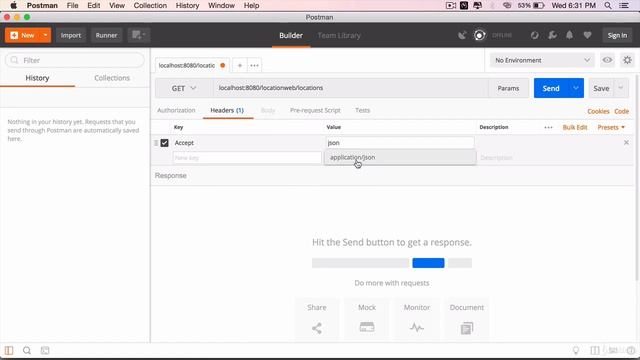Switch to two-pane layout icon
The height and width of the screenshot is (360, 640).
[595, 350]
